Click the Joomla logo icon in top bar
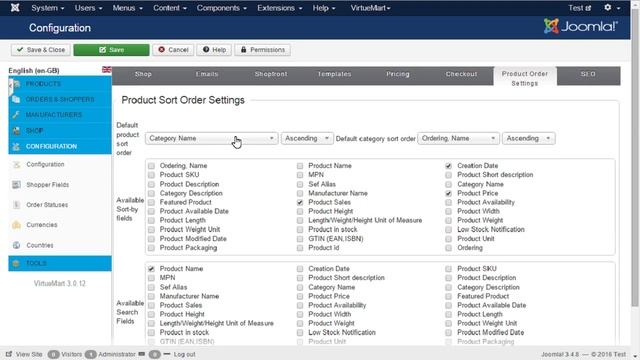 click(x=15, y=8)
